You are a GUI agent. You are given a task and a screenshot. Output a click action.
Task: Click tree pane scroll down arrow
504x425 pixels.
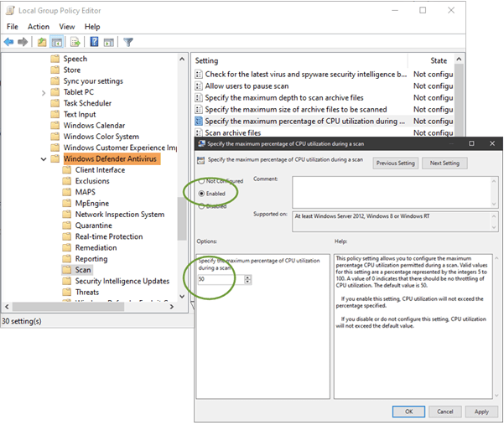tap(182, 296)
